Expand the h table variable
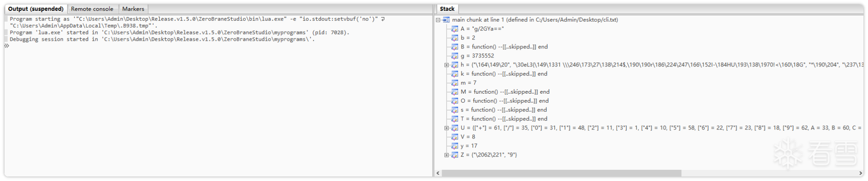Viewport: 868px width, 181px height. 447,65
